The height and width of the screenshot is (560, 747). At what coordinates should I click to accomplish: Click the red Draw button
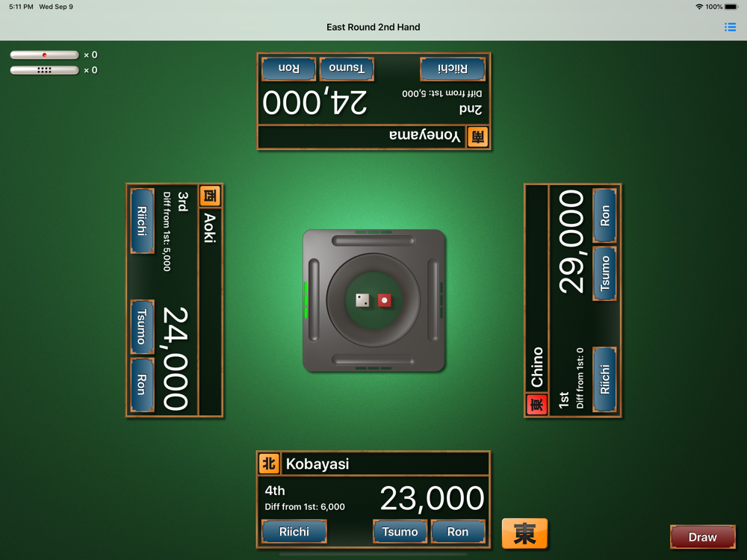click(x=703, y=537)
